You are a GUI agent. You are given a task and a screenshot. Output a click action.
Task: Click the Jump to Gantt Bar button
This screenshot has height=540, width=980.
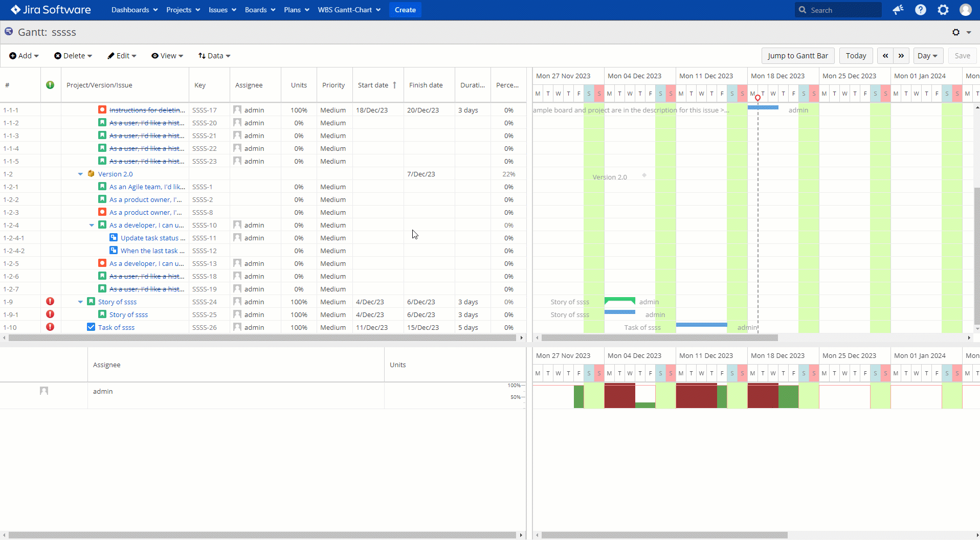[x=797, y=56]
